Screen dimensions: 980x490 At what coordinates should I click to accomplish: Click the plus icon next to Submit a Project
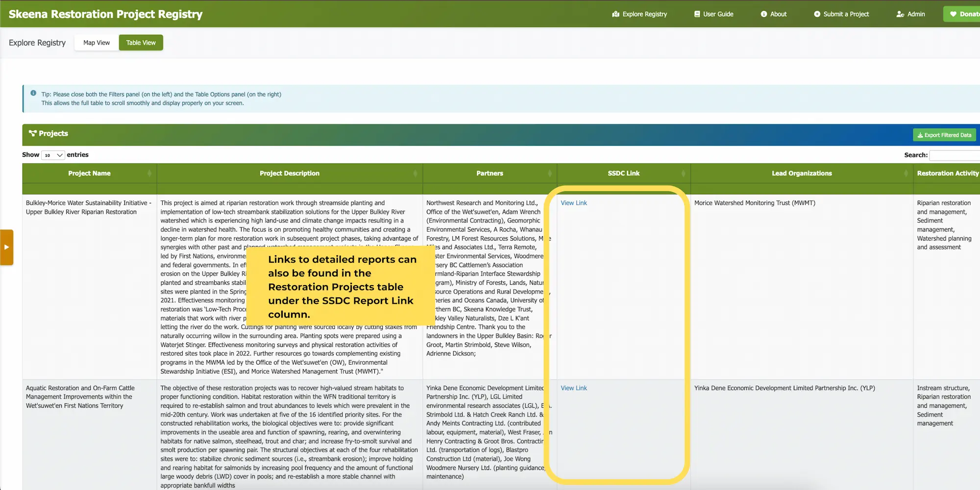tap(816, 14)
